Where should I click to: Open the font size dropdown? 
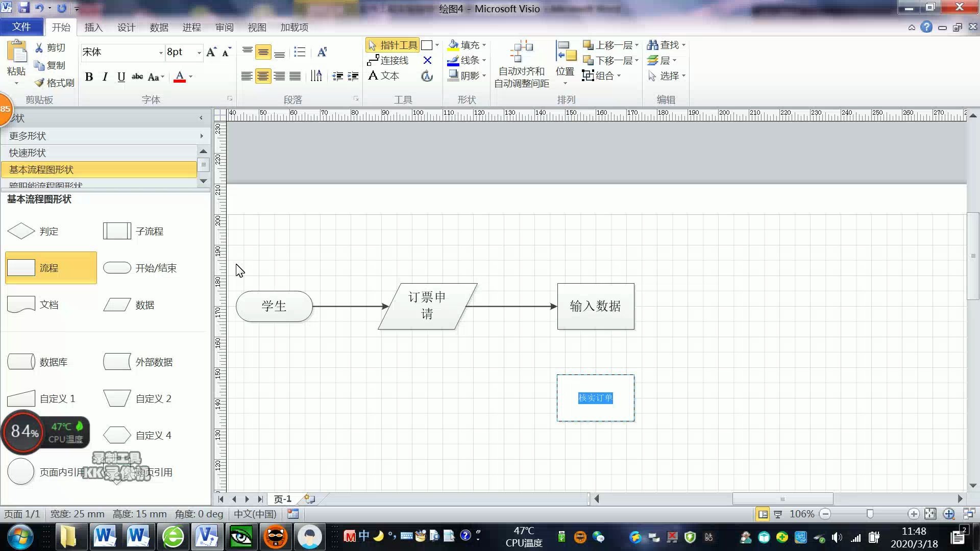(199, 52)
